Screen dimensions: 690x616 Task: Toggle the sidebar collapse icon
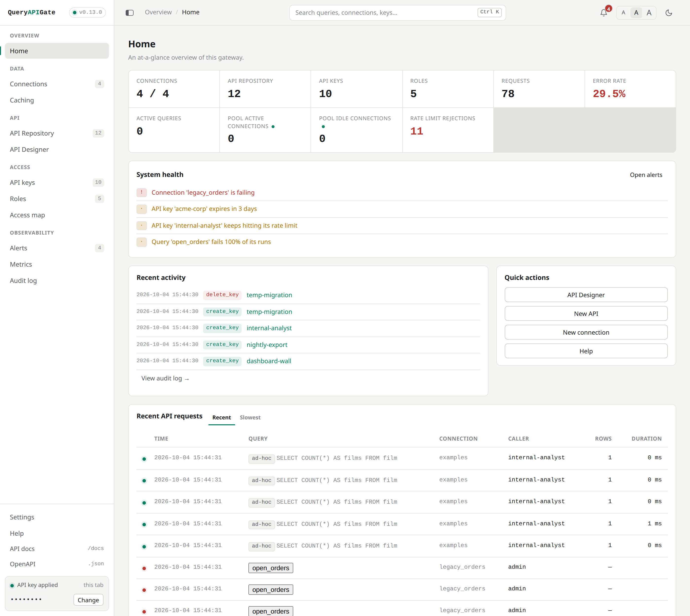tap(130, 13)
